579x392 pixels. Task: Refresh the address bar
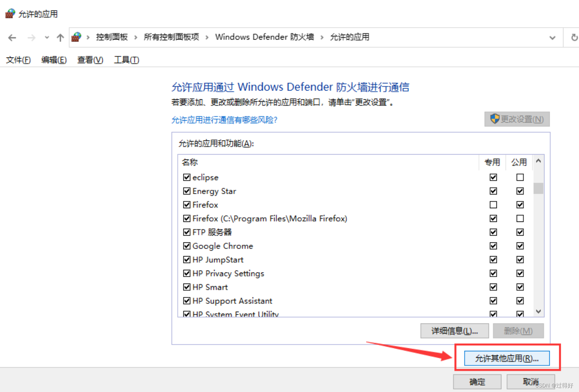click(x=574, y=38)
